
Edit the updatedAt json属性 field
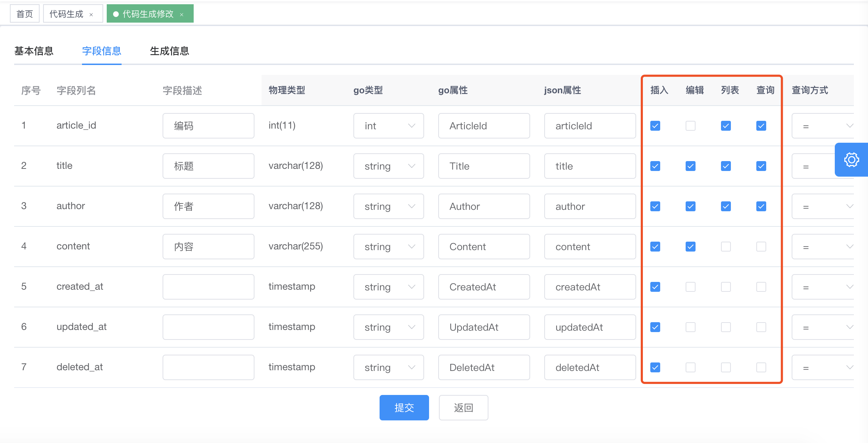point(590,327)
